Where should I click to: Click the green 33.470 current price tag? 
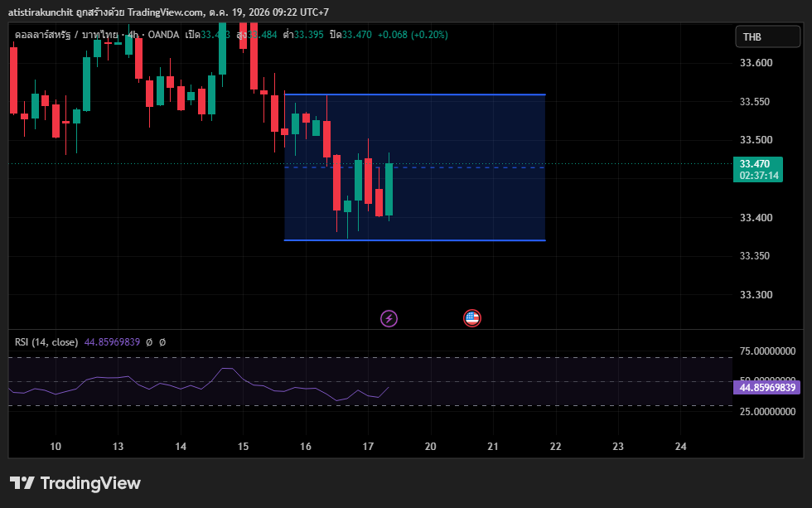(757, 169)
